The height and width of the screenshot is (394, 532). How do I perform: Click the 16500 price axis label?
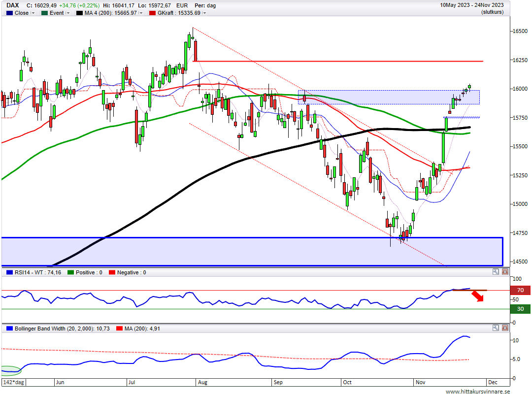click(x=520, y=31)
